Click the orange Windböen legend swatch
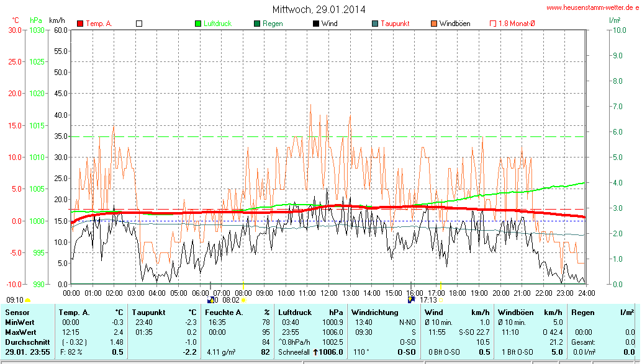 pyautogui.click(x=434, y=24)
